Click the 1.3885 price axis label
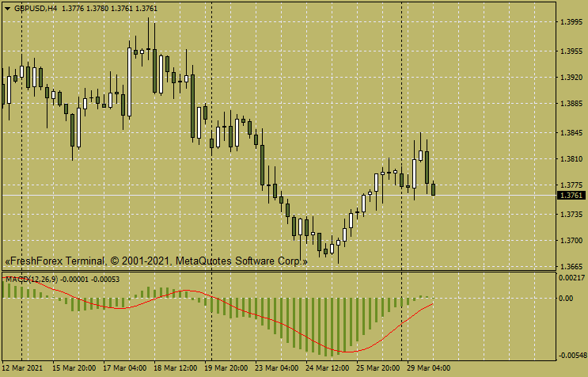This screenshot has height=377, width=588. [x=571, y=104]
